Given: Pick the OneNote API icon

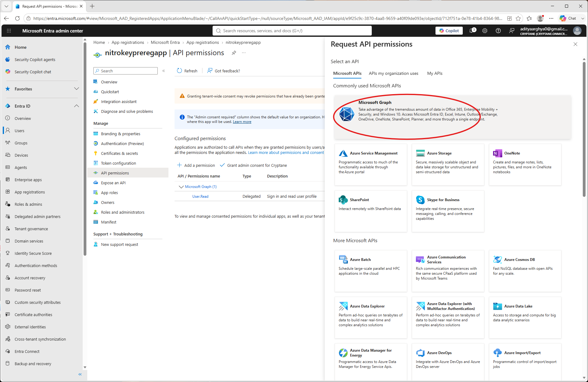Looking at the screenshot, I should point(497,153).
